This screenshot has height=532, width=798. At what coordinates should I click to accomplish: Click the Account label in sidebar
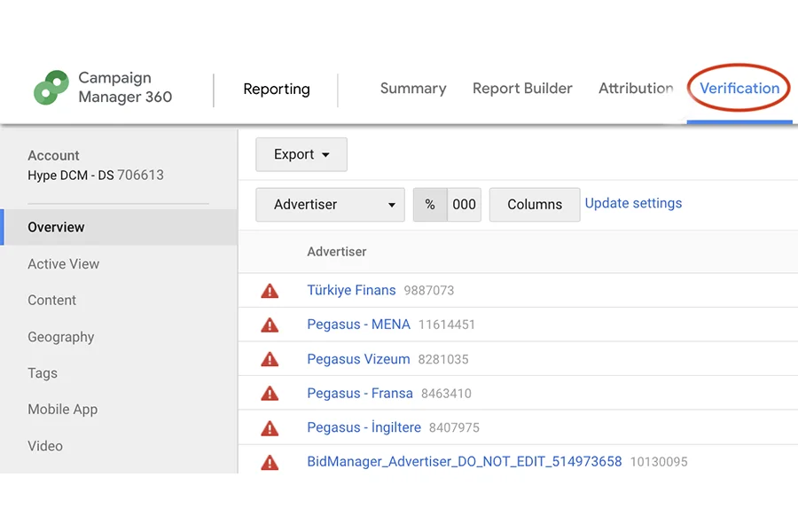click(x=53, y=155)
